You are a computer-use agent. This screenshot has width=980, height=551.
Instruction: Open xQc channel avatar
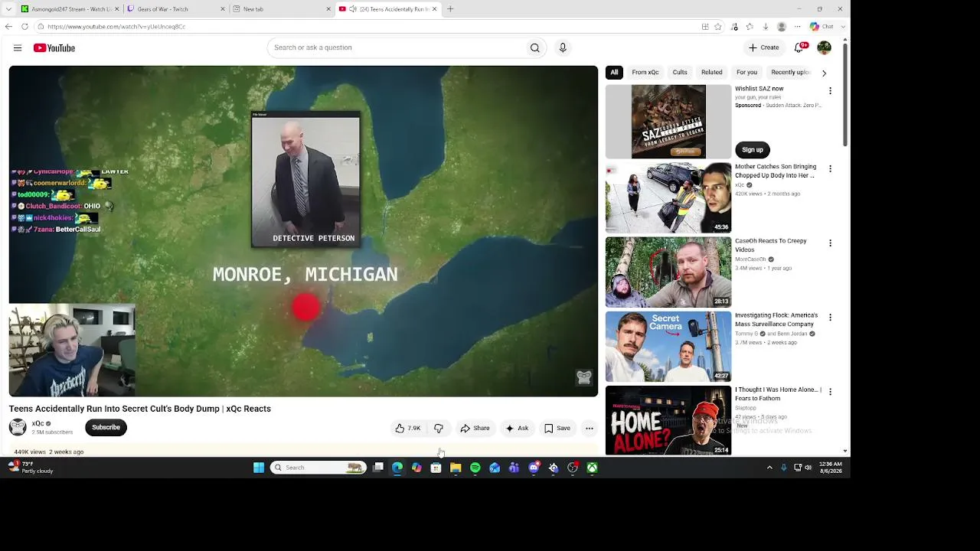coord(18,427)
